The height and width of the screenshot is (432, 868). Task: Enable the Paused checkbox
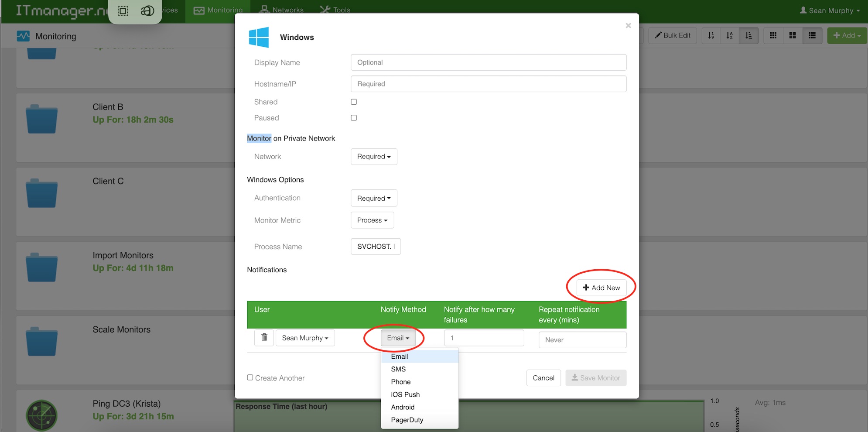point(353,117)
